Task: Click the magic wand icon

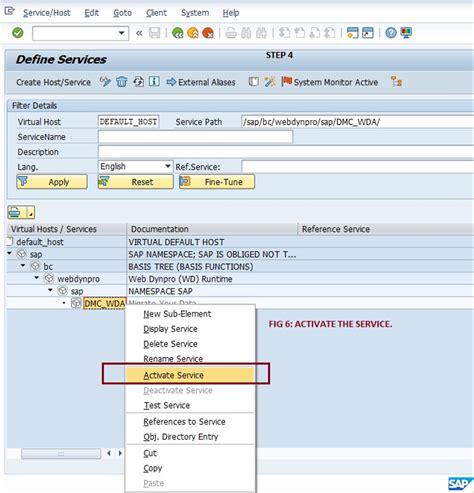Action: point(270,82)
